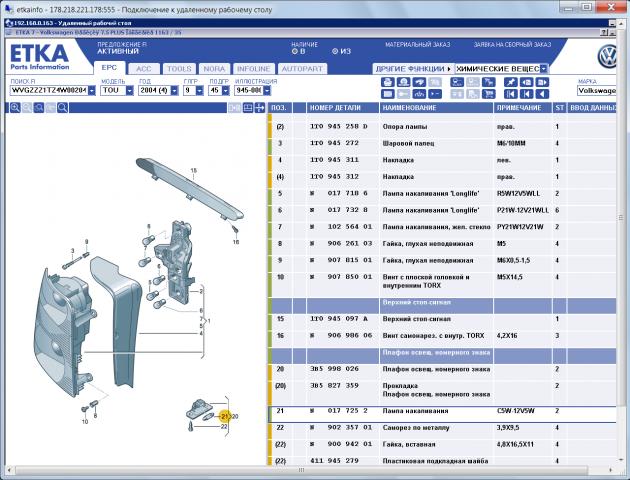630x480 pixels.
Task: Click the plain magnifier icon in the illustration toolbar
Action: point(62,108)
